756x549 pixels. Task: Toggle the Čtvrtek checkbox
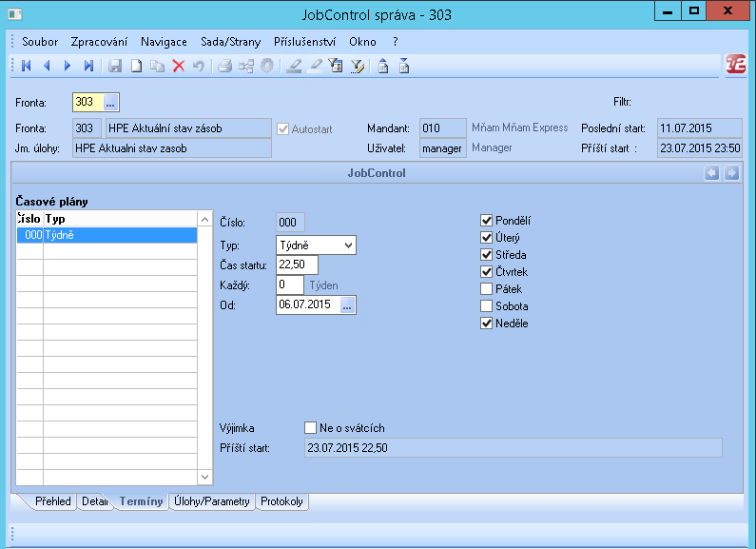point(486,271)
